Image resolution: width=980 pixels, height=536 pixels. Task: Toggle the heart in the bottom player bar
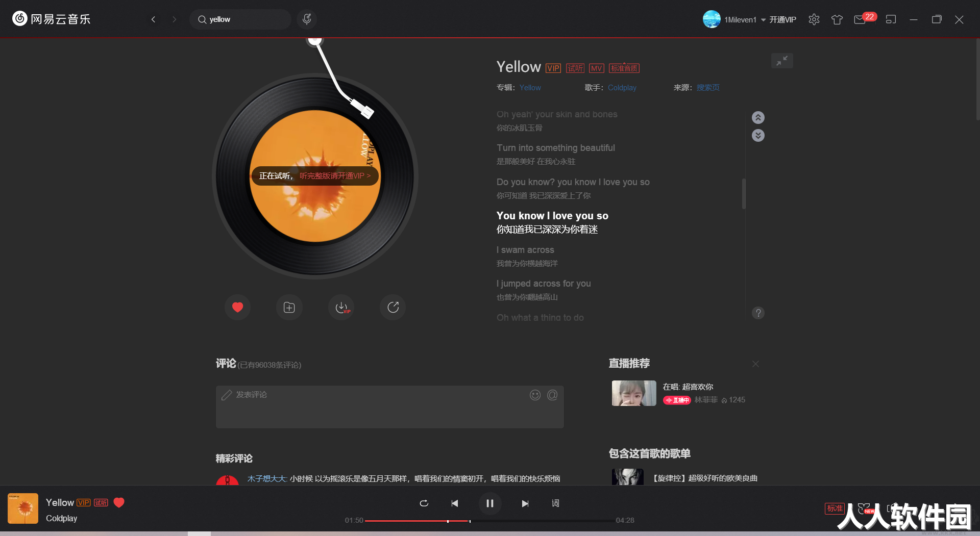click(119, 503)
